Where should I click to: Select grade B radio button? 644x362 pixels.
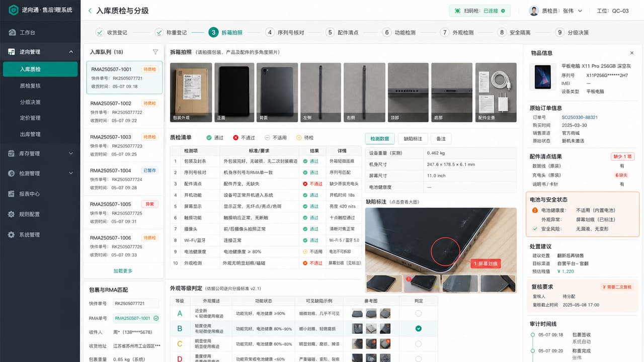[418, 328]
